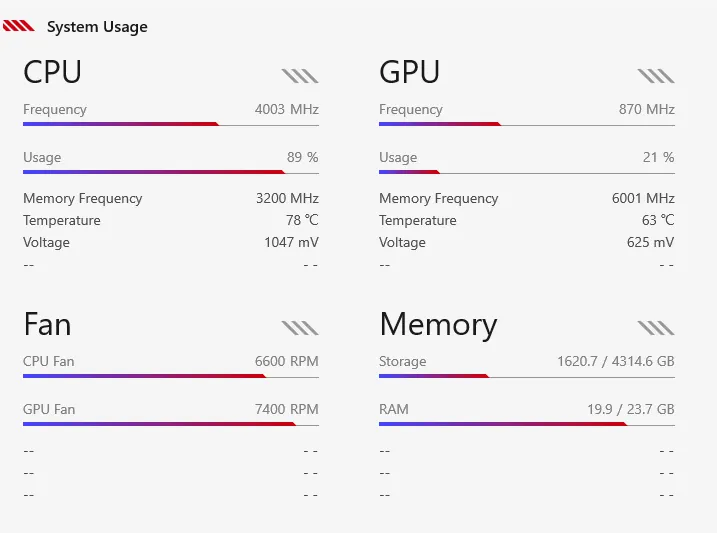Click the GPU Frequency progress bar
This screenshot has height=533, width=717.
[527, 124]
